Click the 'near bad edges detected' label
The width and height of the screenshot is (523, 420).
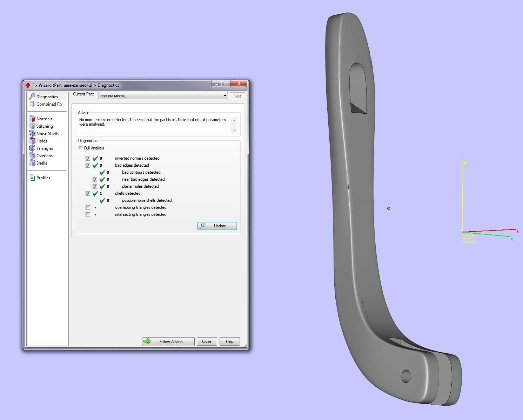143,179
